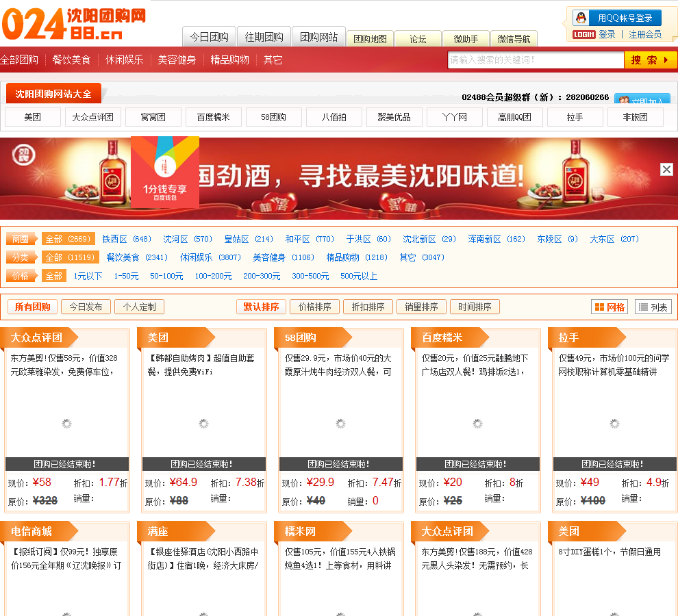
Task: Open the 非旅团 site button
Action: [x=635, y=117]
